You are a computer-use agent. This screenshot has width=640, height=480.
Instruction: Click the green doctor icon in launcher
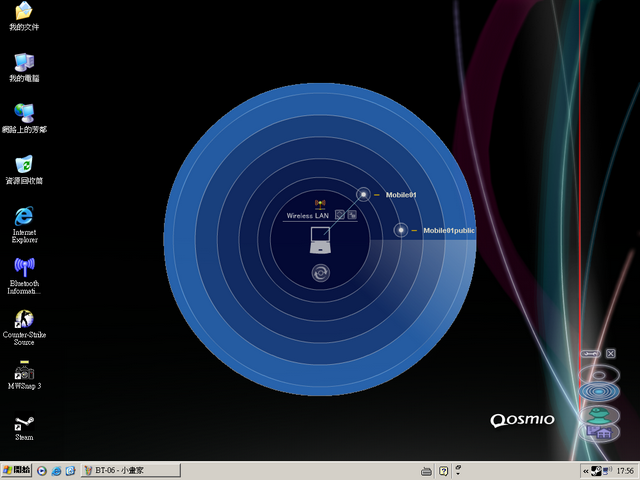(599, 415)
